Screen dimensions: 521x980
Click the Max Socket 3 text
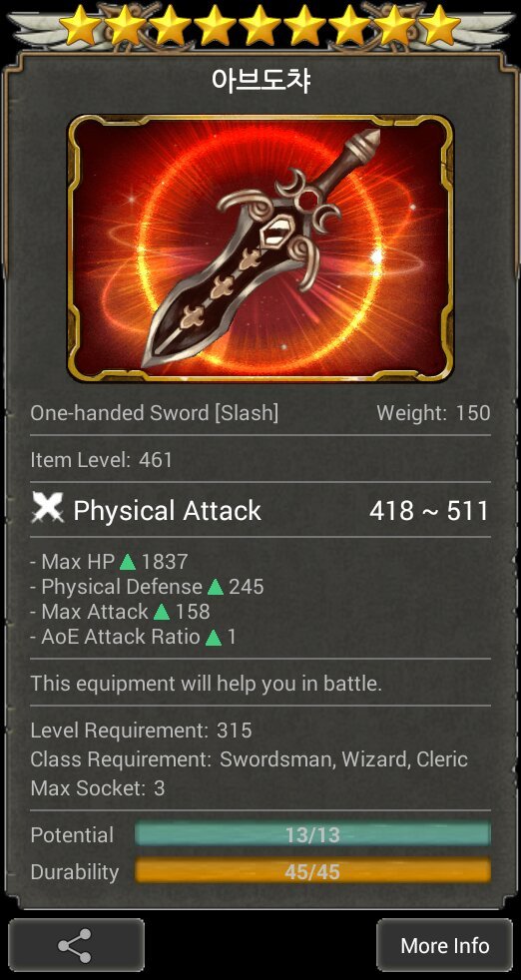pos(98,788)
